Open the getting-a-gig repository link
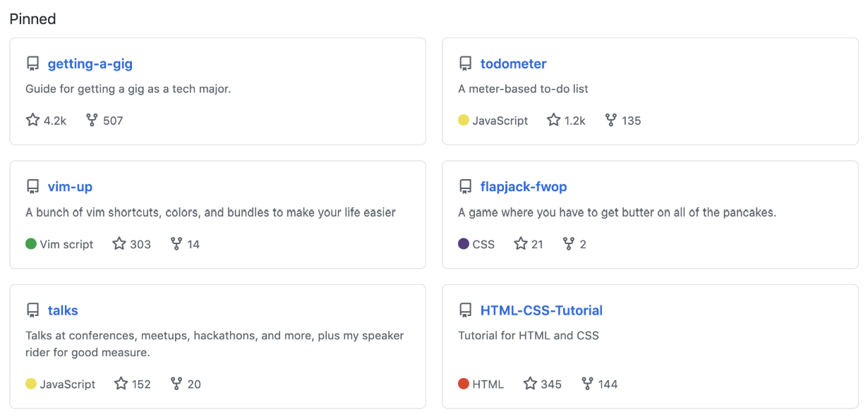 pyautogui.click(x=90, y=63)
